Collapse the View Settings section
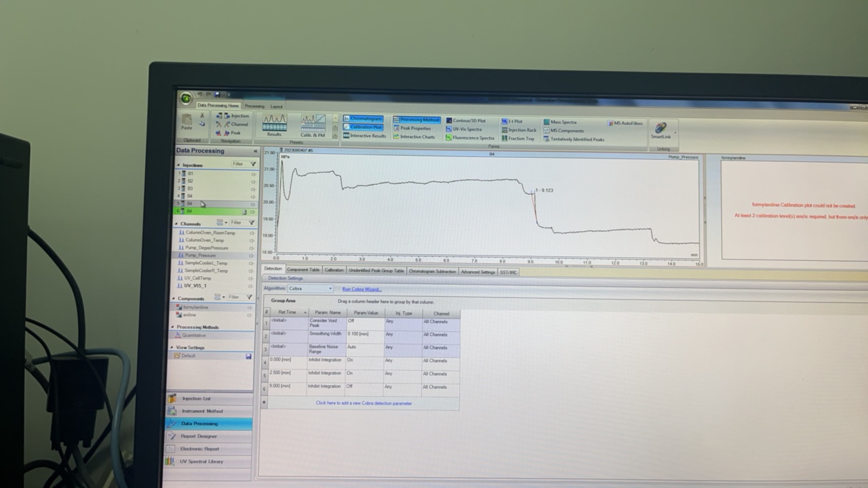The width and height of the screenshot is (868, 488). click(x=172, y=347)
